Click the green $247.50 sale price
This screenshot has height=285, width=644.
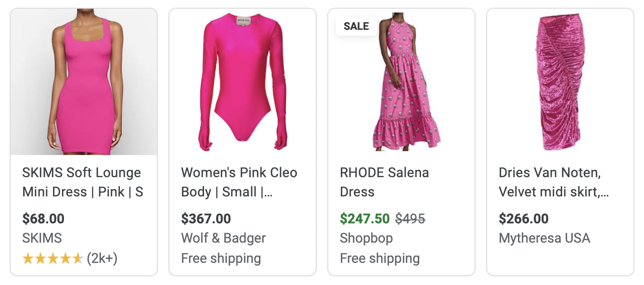tap(364, 219)
